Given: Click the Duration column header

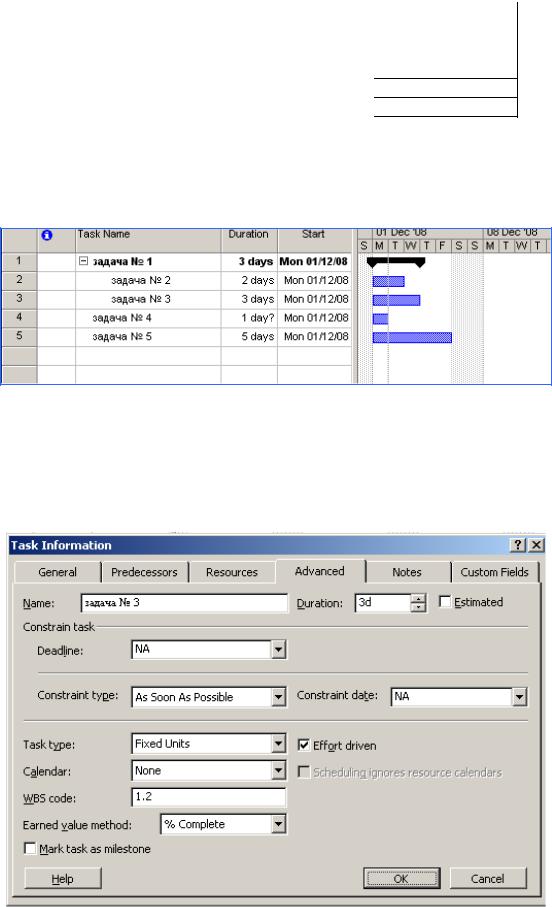Looking at the screenshot, I should click(x=249, y=241).
